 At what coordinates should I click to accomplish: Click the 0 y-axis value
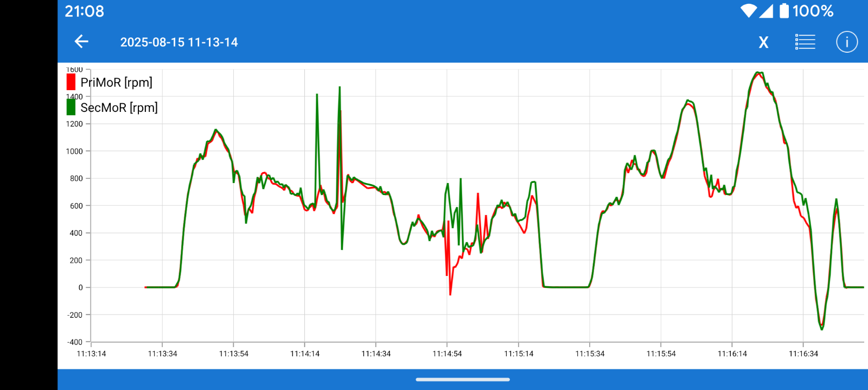tap(81, 287)
